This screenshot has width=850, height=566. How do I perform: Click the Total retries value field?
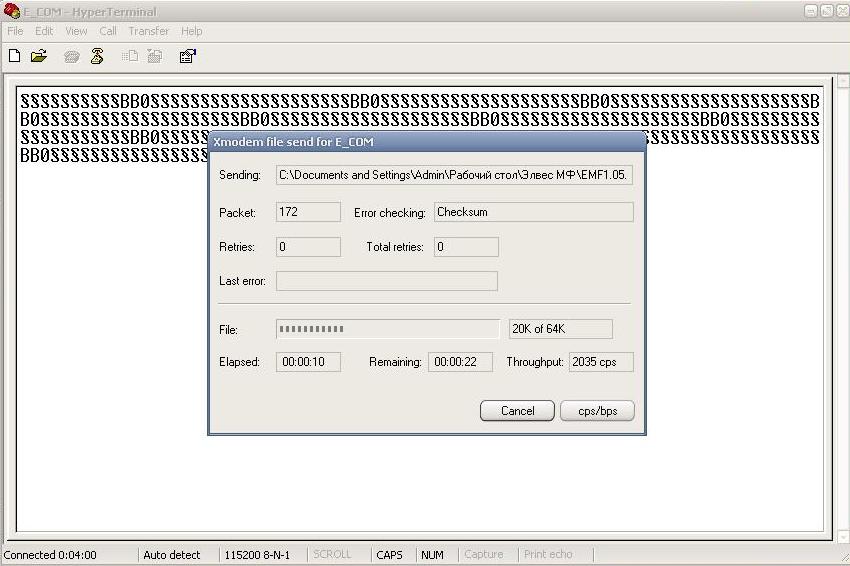point(466,247)
